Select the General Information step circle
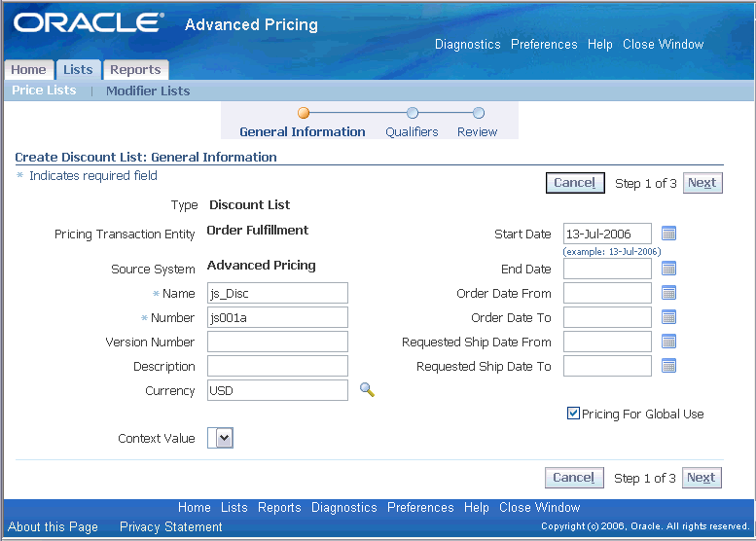This screenshot has height=541, width=756. [304, 113]
